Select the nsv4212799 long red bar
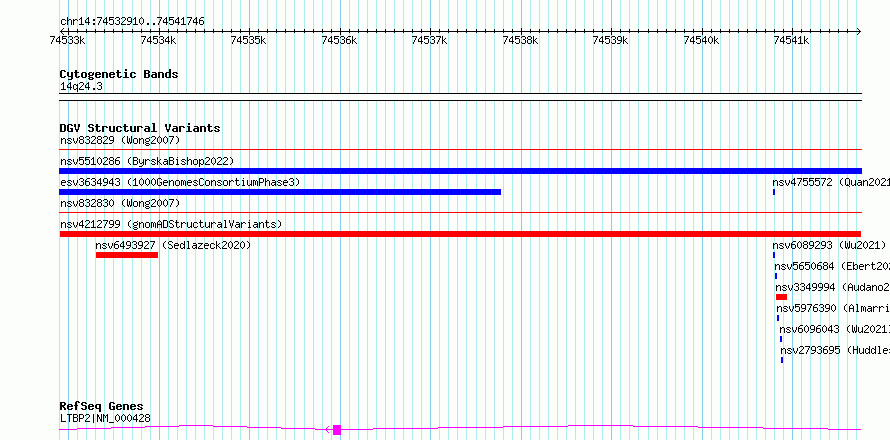The image size is (890, 440). click(460, 234)
